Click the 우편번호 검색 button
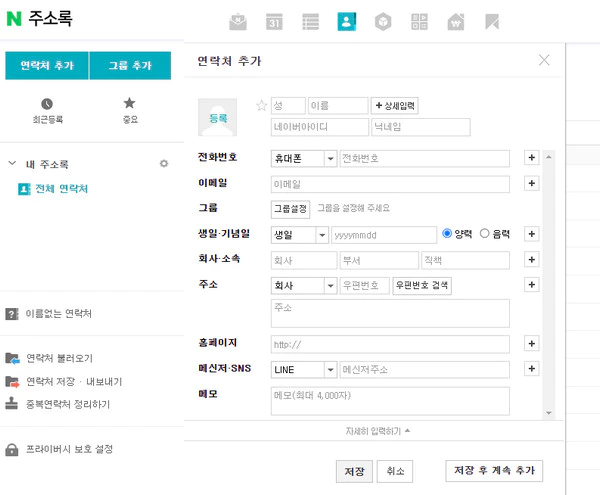Image resolution: width=600 pixels, height=495 pixels. [x=422, y=286]
